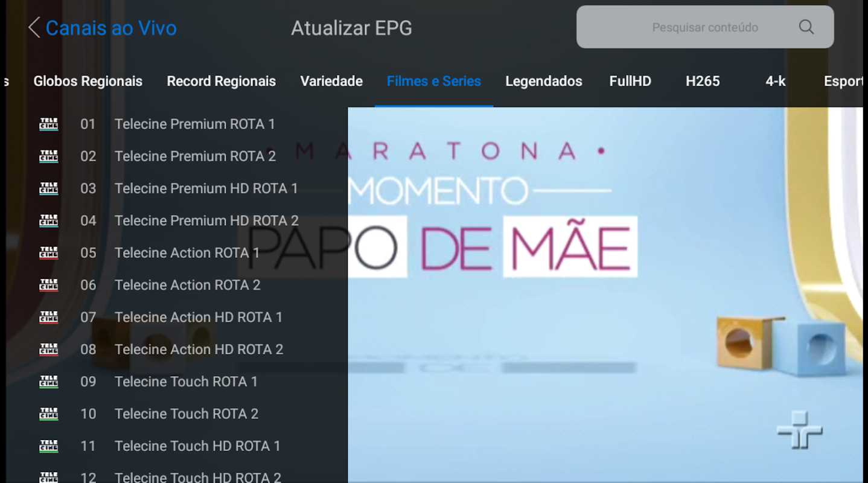The height and width of the screenshot is (483, 868).
Task: Select the Variedade category tab
Action: (331, 82)
